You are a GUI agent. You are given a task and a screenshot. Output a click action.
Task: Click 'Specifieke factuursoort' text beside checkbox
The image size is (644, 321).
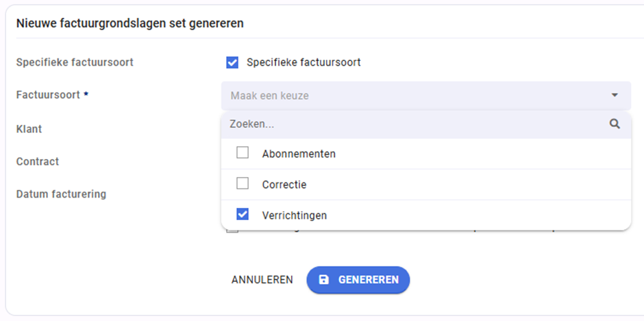[x=304, y=62]
